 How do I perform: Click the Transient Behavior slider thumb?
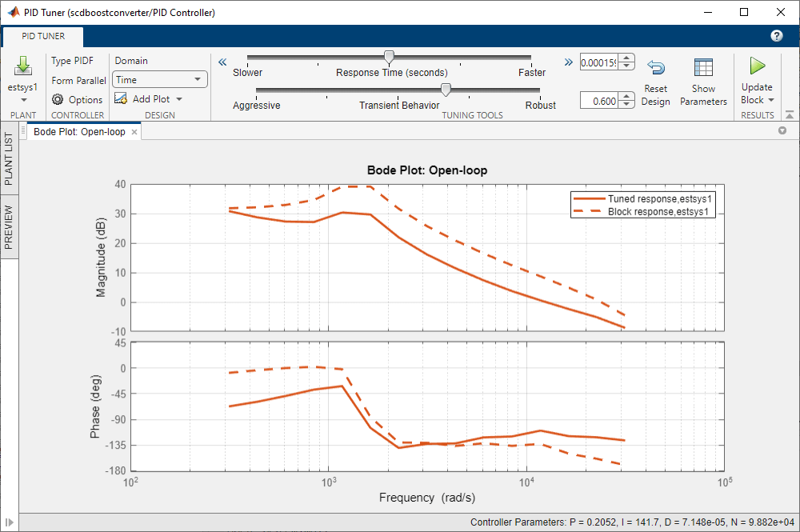click(446, 90)
